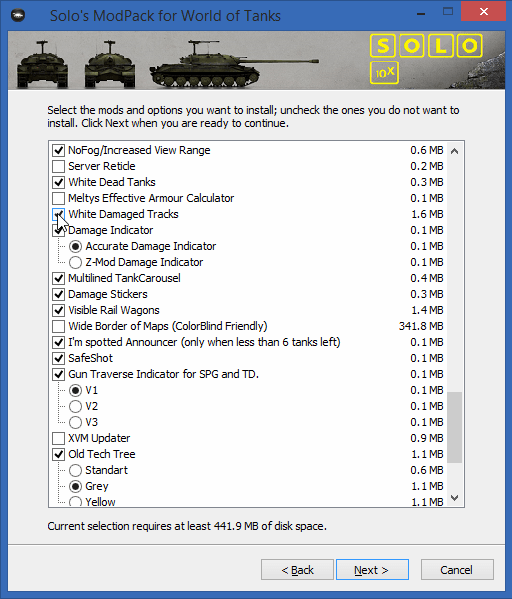512x599 pixels.
Task: Uncheck SafeShot checkbox
Action: pyautogui.click(x=58, y=358)
